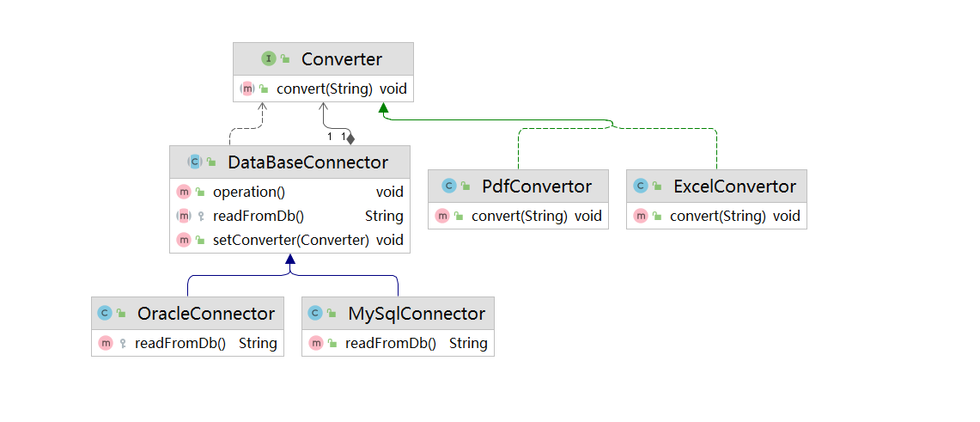Click method icon beside setConverter(Converter)
This screenshot has width=980, height=422.
(183, 240)
